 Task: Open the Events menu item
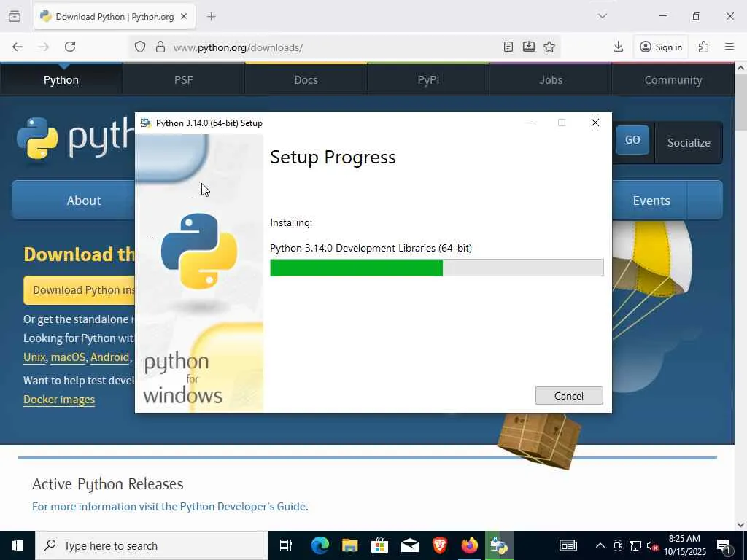pyautogui.click(x=651, y=201)
